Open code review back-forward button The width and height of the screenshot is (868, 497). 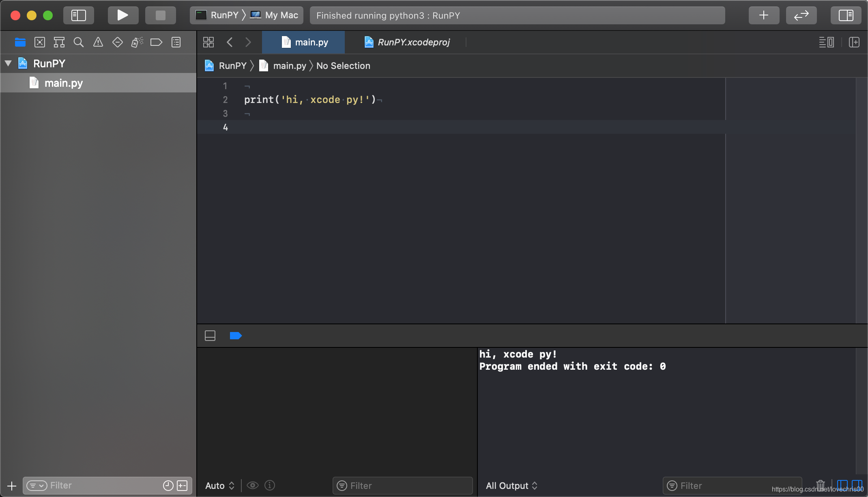pyautogui.click(x=801, y=15)
